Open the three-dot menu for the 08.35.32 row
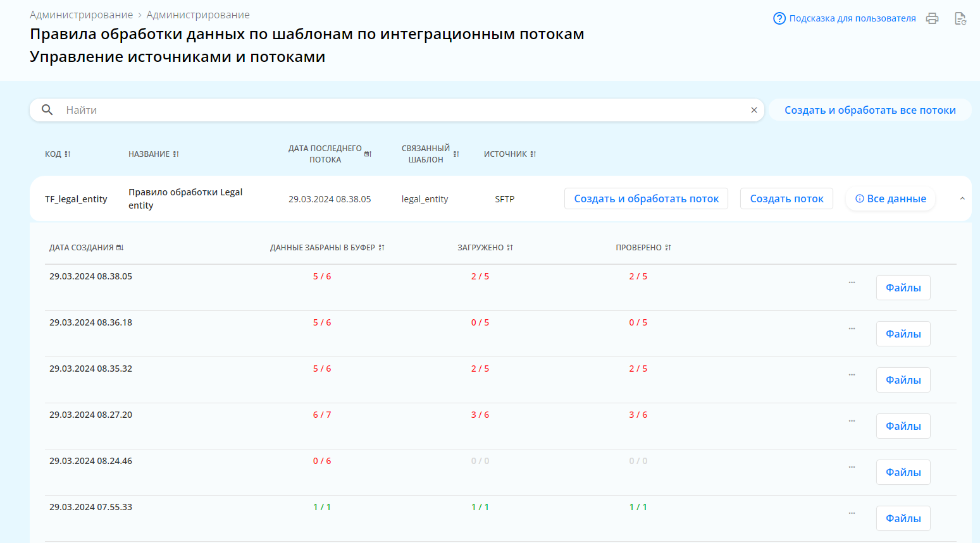 [x=852, y=375]
